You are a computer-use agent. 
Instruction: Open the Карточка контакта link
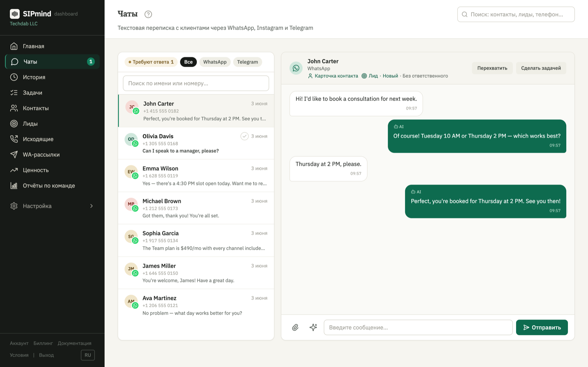tap(333, 76)
